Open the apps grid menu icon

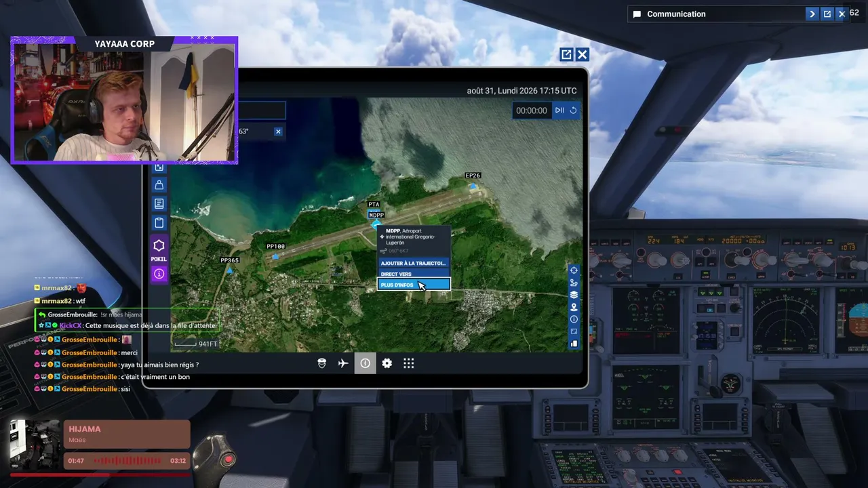pyautogui.click(x=408, y=363)
